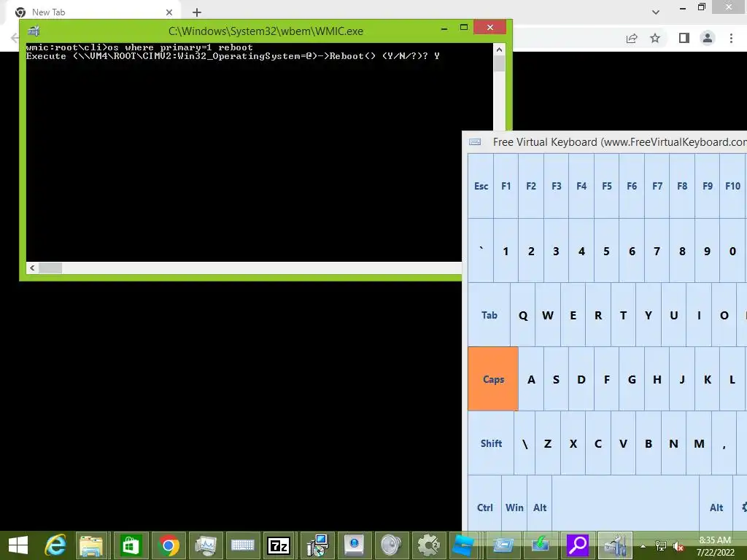Click WMIC scrollbar up arrow
The width and height of the screenshot is (747, 560).
tap(499, 50)
